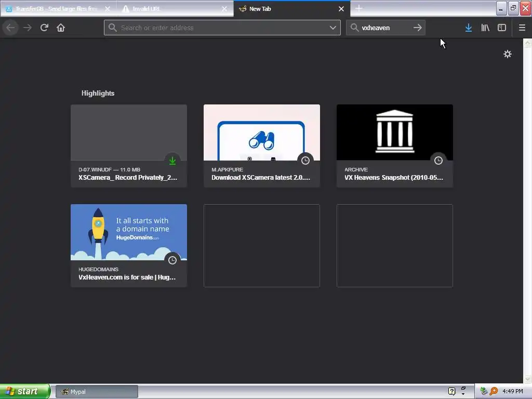
Task: Restore down the browser window
Action: tap(513, 8)
